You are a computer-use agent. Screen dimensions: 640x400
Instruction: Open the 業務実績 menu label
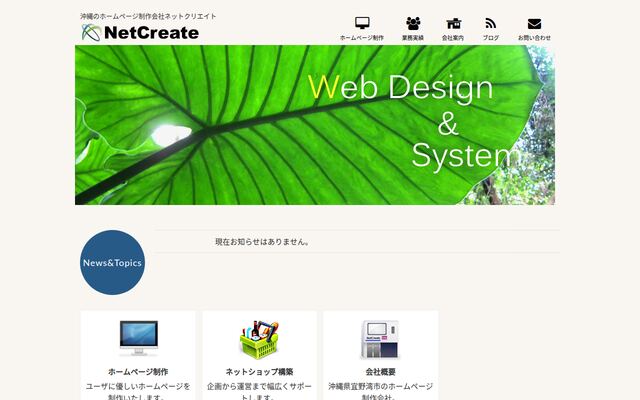(x=413, y=38)
